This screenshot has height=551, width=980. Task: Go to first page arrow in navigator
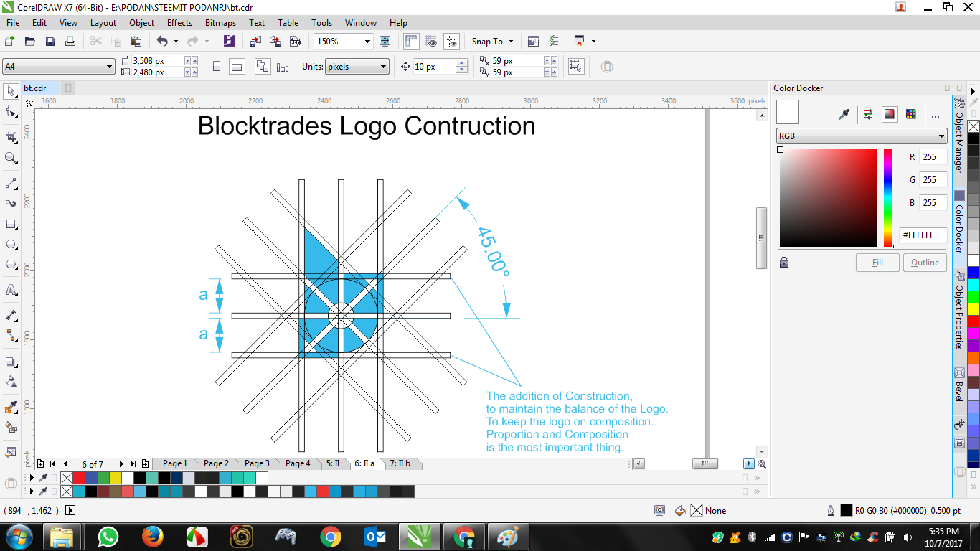point(53,463)
